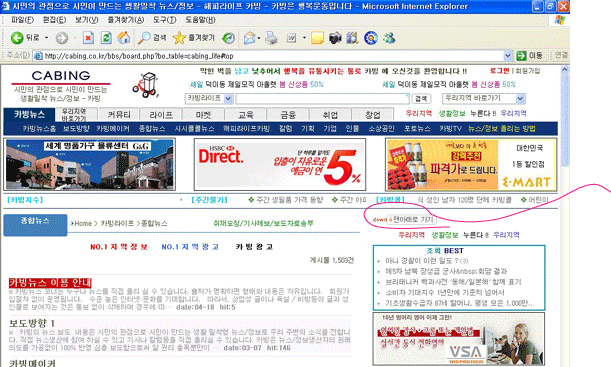Open the 카빙라이프 search category dropdown
This screenshot has width=611, height=367.
[x=228, y=99]
